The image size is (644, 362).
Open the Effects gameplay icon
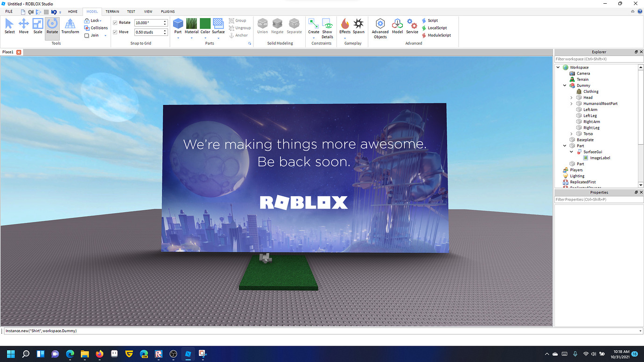click(345, 26)
